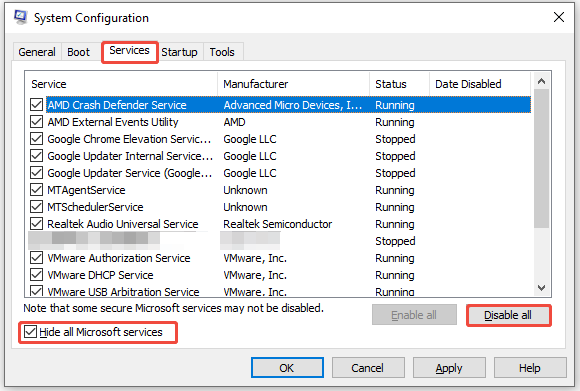Click the System Configuration title bar icon
The image size is (580, 391).
[x=20, y=17]
